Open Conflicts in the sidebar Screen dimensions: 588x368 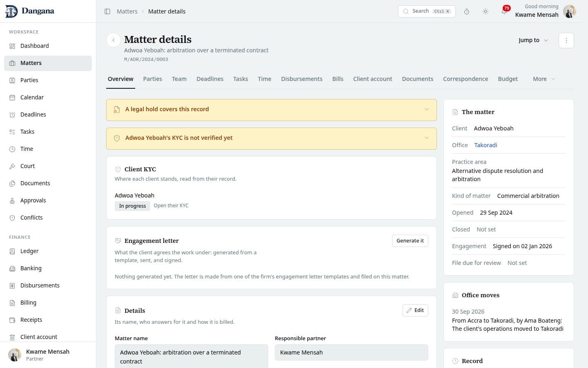(x=48, y=218)
